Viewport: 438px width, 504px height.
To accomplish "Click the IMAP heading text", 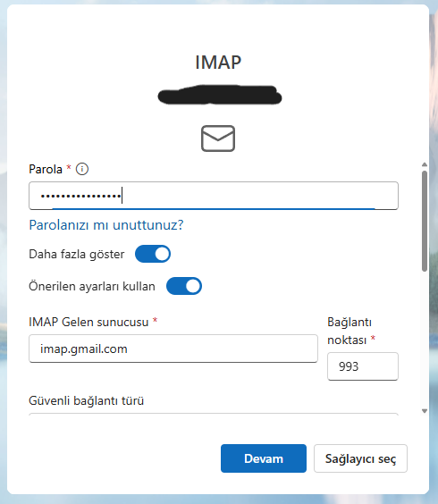I will tap(218, 63).
